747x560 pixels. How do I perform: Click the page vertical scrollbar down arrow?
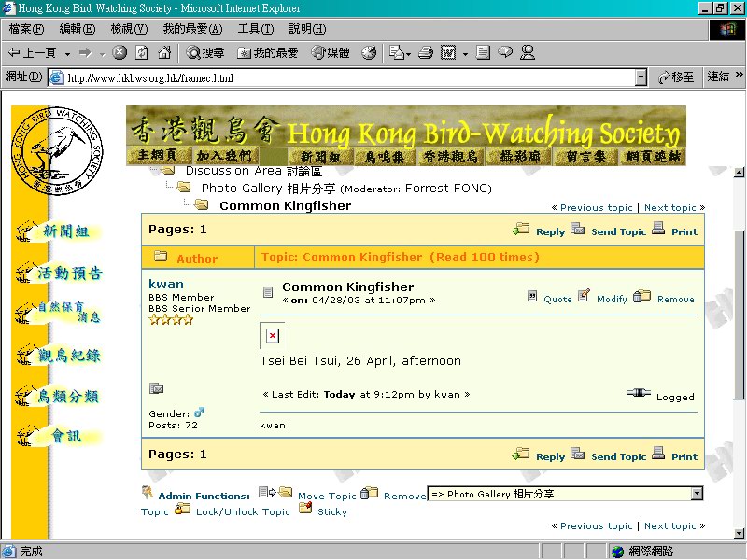739,533
